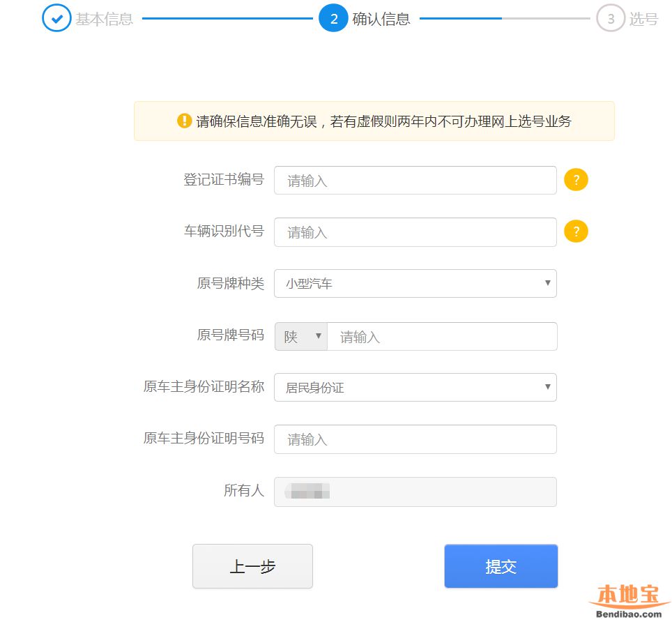Focus the 原号牌号码 text input
This screenshot has width=672, height=622.
coord(442,337)
